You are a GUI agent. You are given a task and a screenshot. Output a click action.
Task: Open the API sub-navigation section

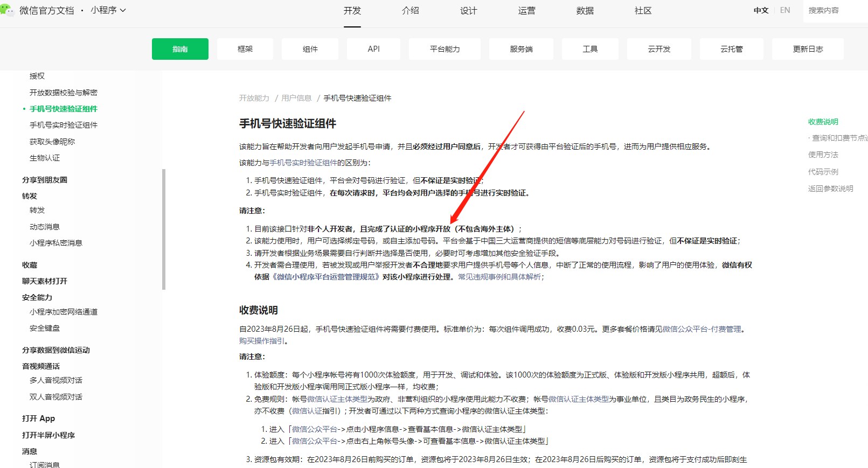373,49
